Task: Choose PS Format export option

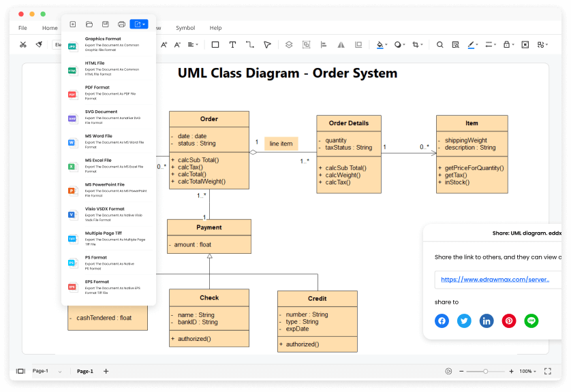Action: (109, 263)
